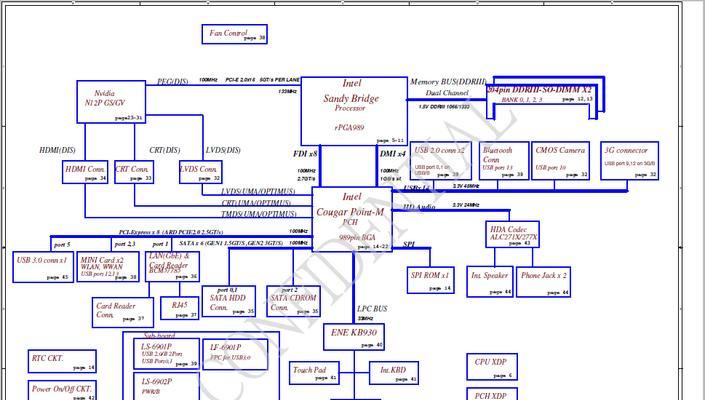Screen dimensions: 705x400
Task: Select the SATA CDROM Conn. block
Action: 294,301
